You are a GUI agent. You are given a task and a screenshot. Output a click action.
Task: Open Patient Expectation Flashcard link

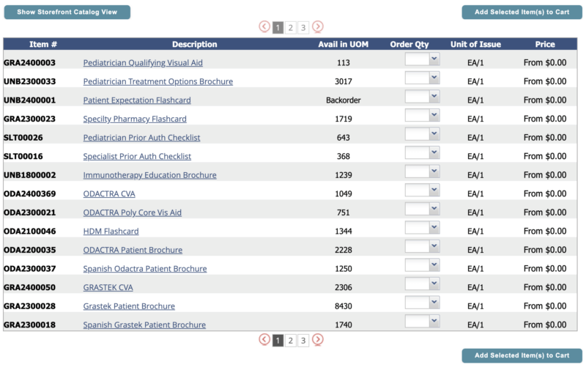pyautogui.click(x=137, y=100)
